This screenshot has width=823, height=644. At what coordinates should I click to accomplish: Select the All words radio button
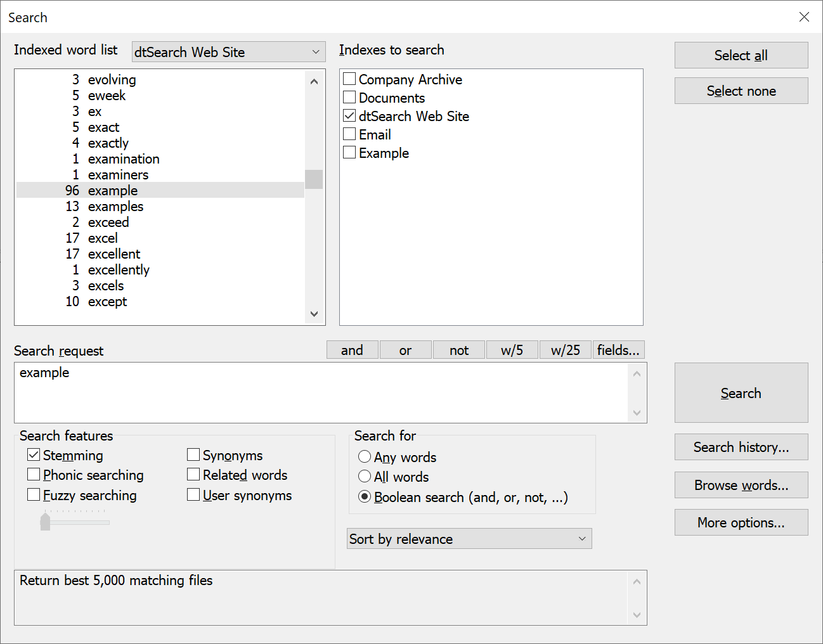click(365, 477)
